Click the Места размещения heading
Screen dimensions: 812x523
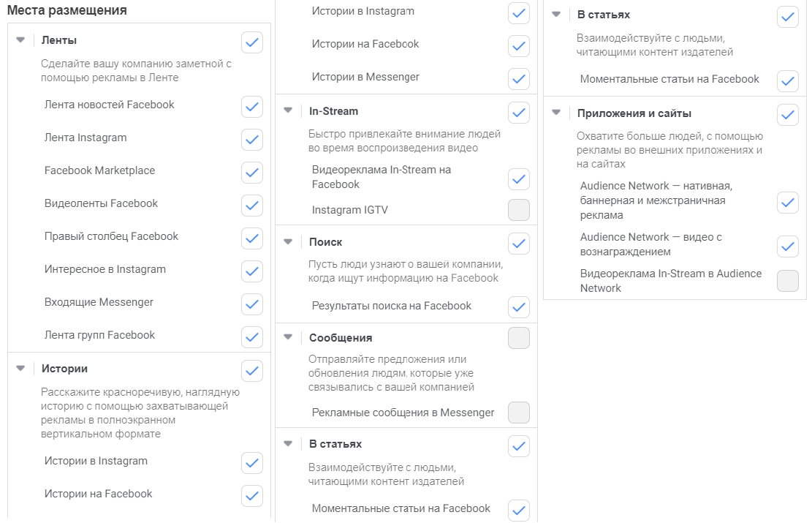pos(67,10)
